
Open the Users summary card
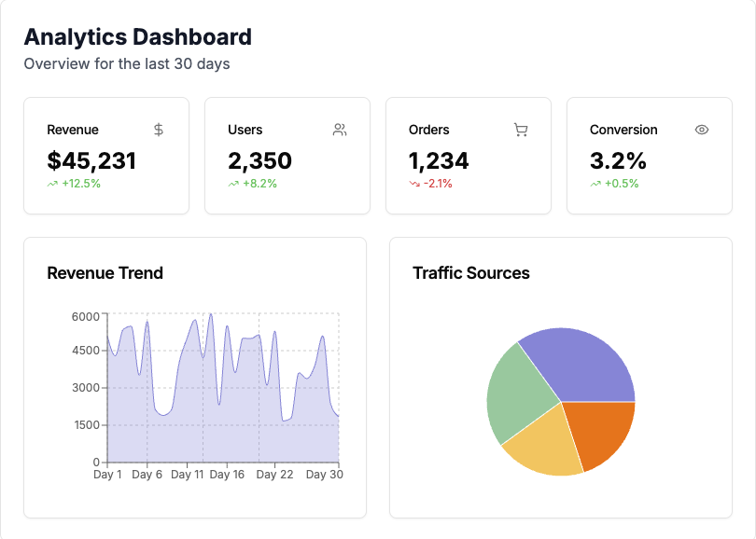click(x=287, y=155)
